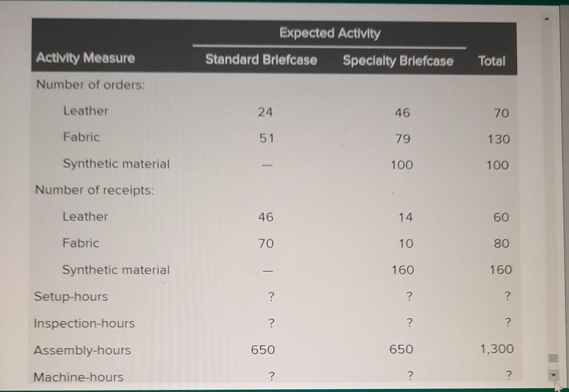The width and height of the screenshot is (569, 392).
Task: Click the Machine-hours Standard Briefcase question mark
Action: (x=272, y=377)
